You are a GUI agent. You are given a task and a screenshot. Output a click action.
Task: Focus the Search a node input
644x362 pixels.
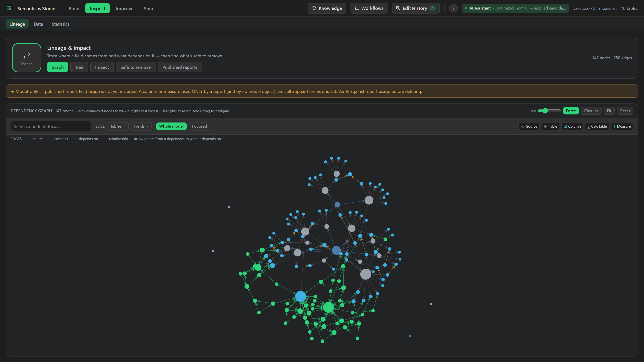click(x=51, y=126)
